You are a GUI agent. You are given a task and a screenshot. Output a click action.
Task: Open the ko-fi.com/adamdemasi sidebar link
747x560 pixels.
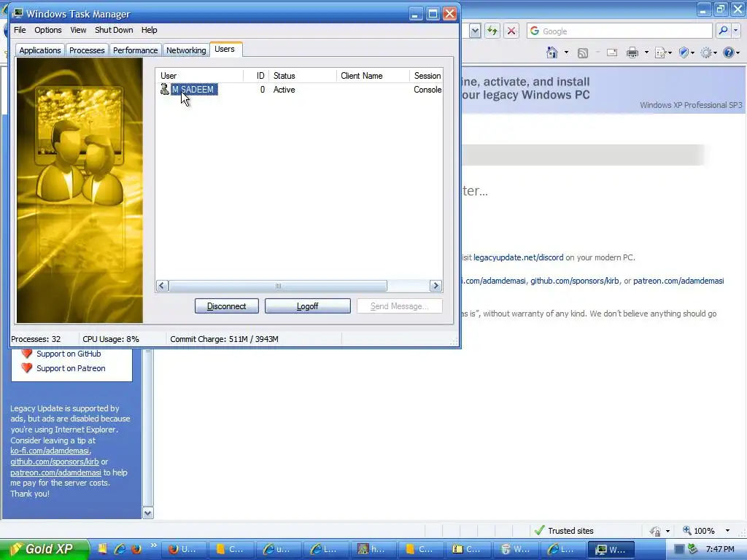[50, 451]
